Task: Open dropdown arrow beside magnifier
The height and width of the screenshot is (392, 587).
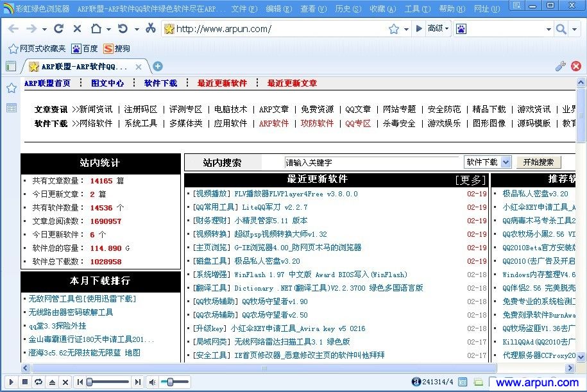Action: (574, 30)
